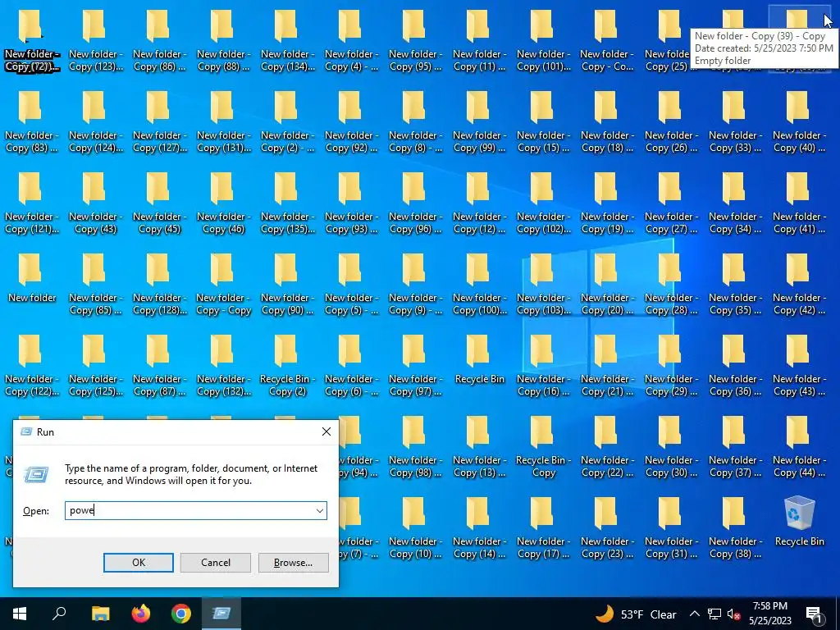840x630 pixels.
Task: Select New folder - Copy (38) folder
Action: pyautogui.click(x=735, y=528)
